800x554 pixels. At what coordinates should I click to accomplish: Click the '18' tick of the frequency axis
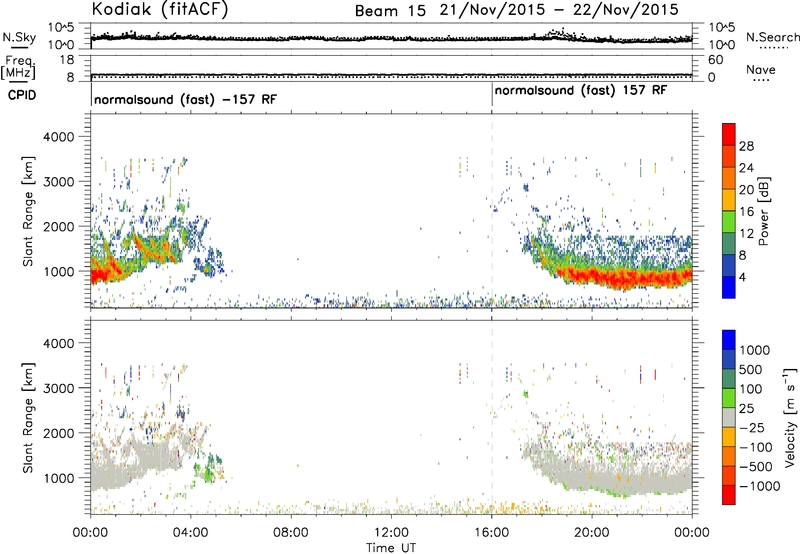click(67, 60)
